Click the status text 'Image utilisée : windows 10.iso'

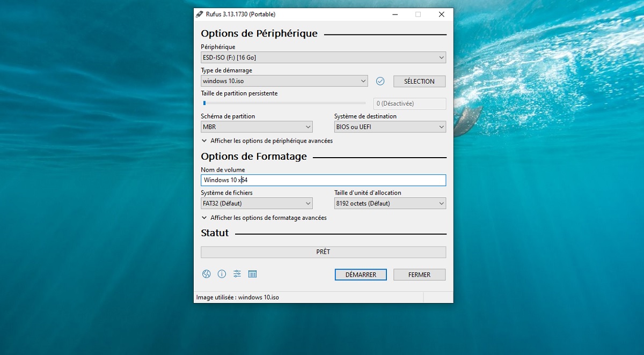tap(238, 297)
